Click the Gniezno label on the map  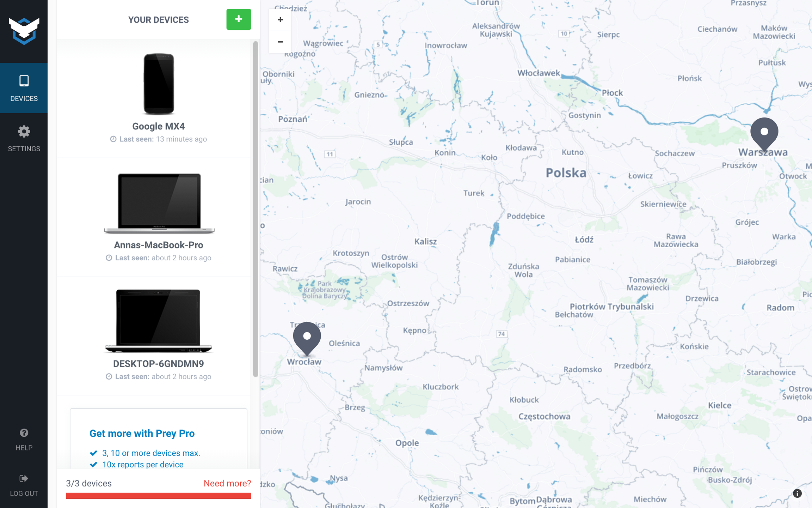369,95
